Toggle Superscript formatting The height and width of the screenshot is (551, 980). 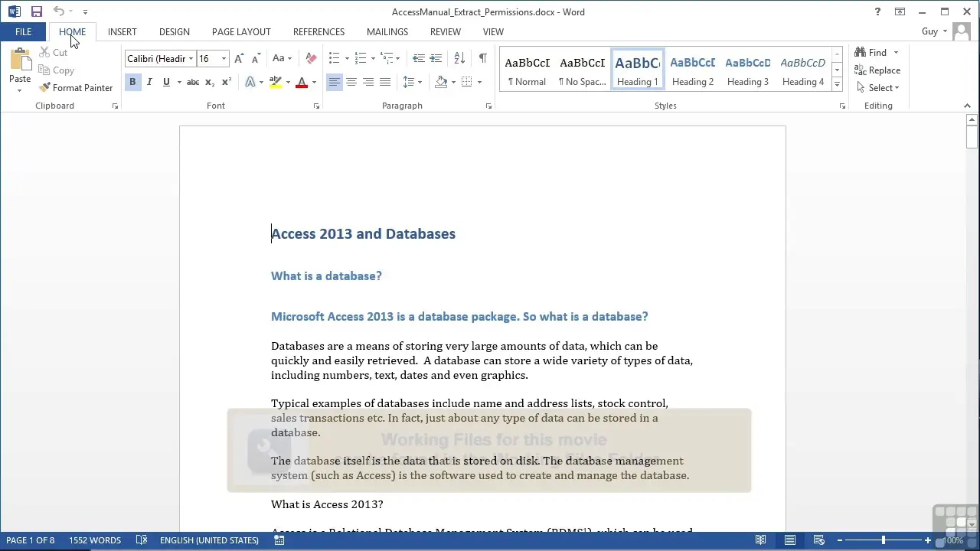227,82
